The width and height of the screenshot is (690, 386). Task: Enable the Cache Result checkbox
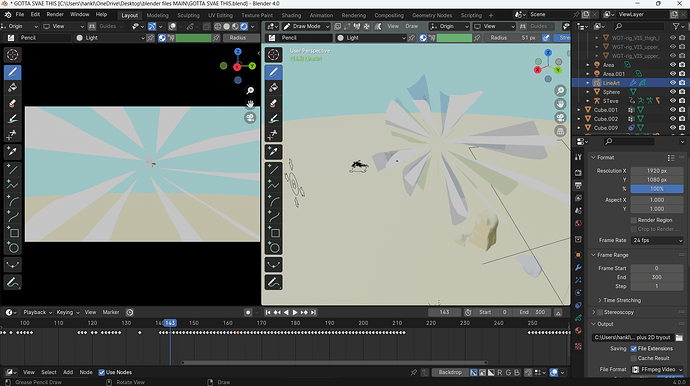point(634,358)
